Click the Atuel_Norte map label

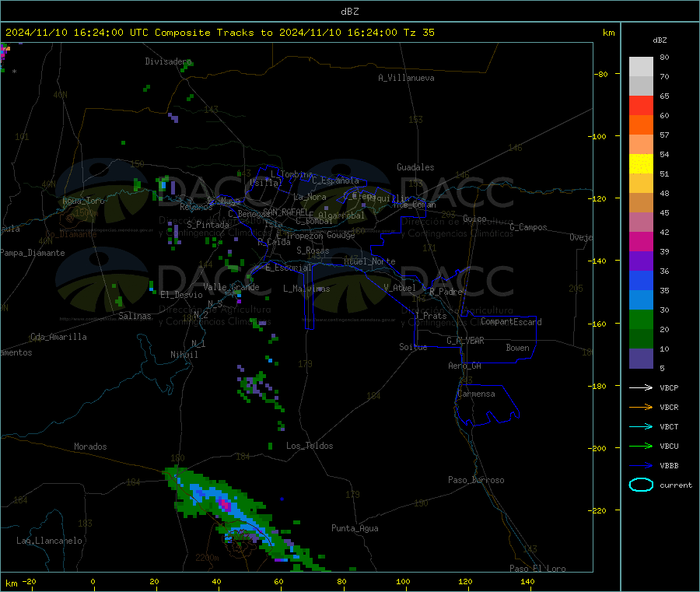369,261
